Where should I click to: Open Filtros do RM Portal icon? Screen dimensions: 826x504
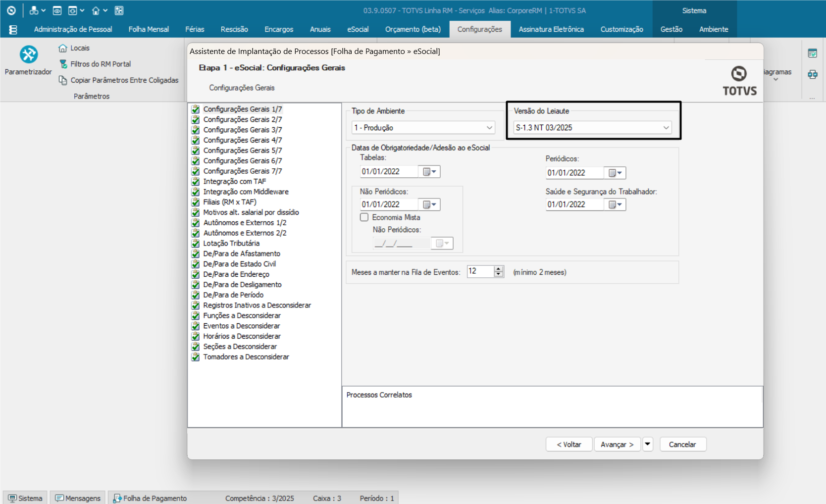[63, 64]
